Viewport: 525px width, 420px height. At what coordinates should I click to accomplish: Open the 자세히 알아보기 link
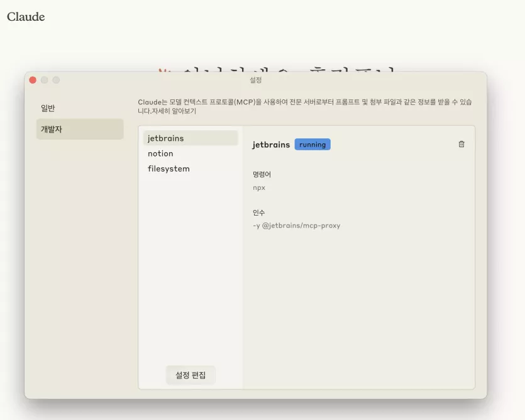pyautogui.click(x=174, y=111)
